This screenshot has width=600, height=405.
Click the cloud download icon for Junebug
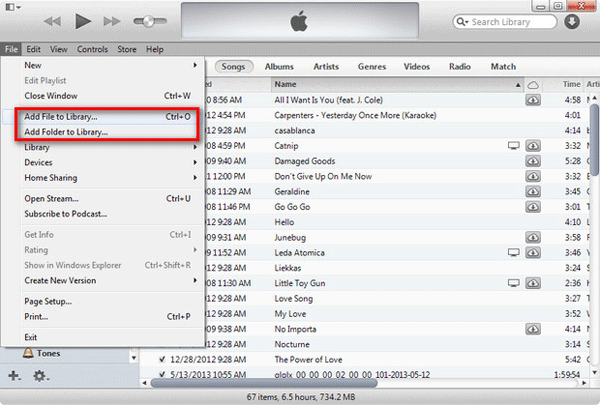[533, 237]
